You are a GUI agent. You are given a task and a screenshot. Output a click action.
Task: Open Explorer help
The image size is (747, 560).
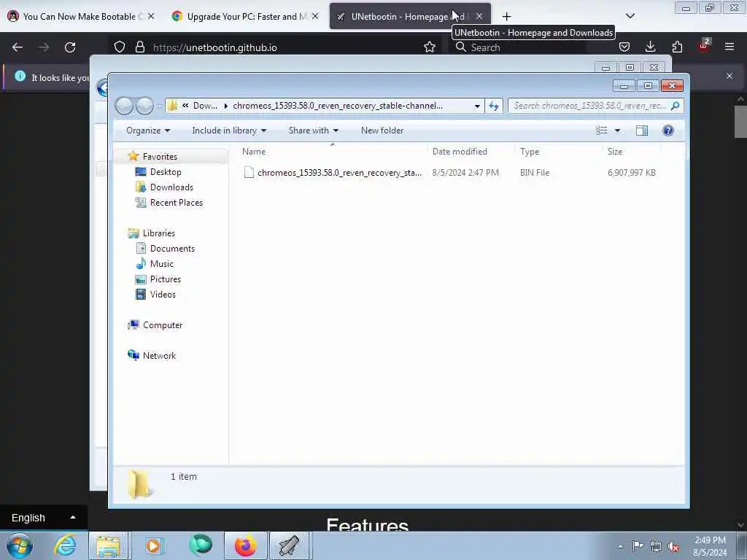coord(668,131)
